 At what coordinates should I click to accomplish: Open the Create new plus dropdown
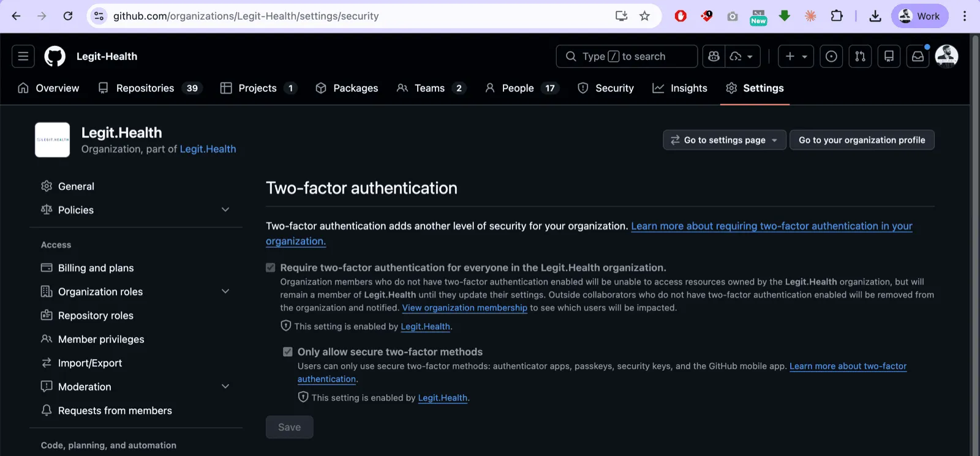796,56
